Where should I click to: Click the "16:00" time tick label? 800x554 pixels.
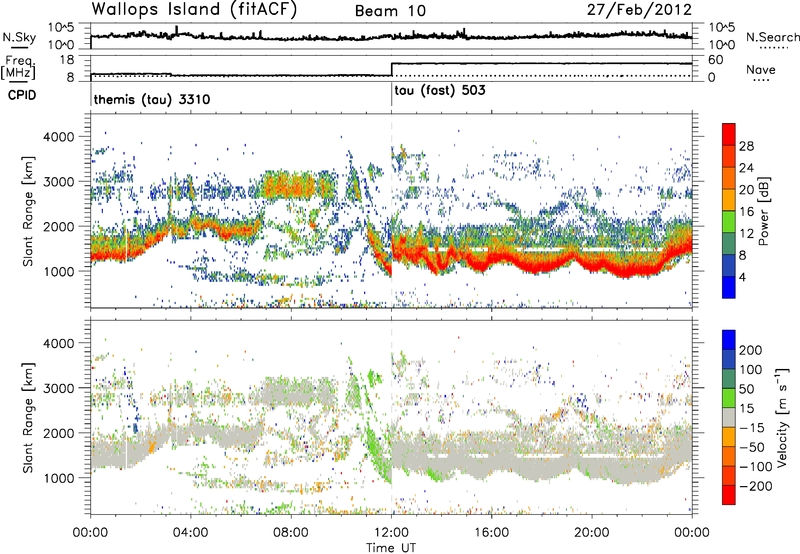tap(491, 533)
